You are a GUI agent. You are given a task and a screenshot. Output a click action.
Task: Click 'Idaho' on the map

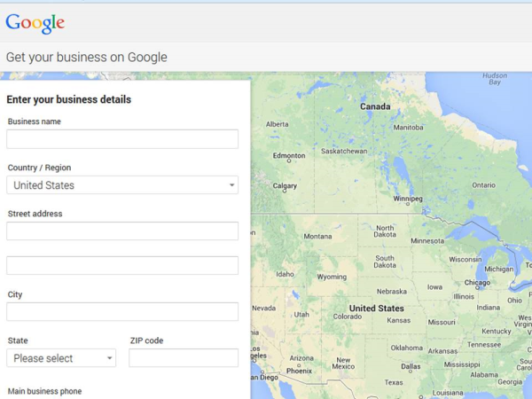(285, 274)
